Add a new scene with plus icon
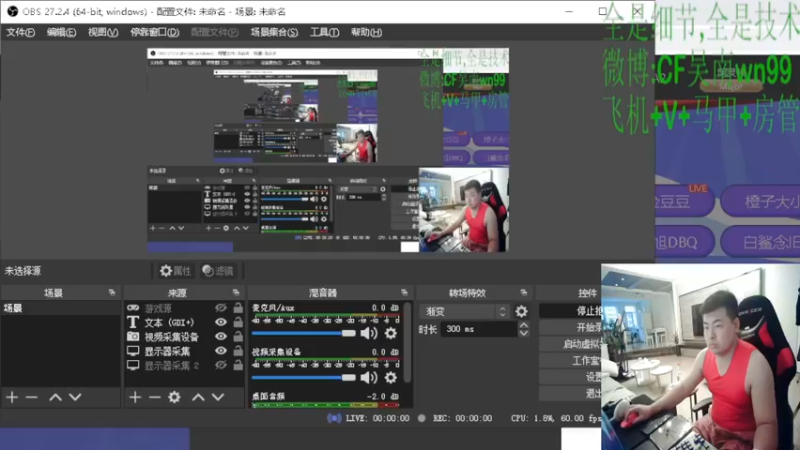This screenshot has height=450, width=800. tap(12, 397)
